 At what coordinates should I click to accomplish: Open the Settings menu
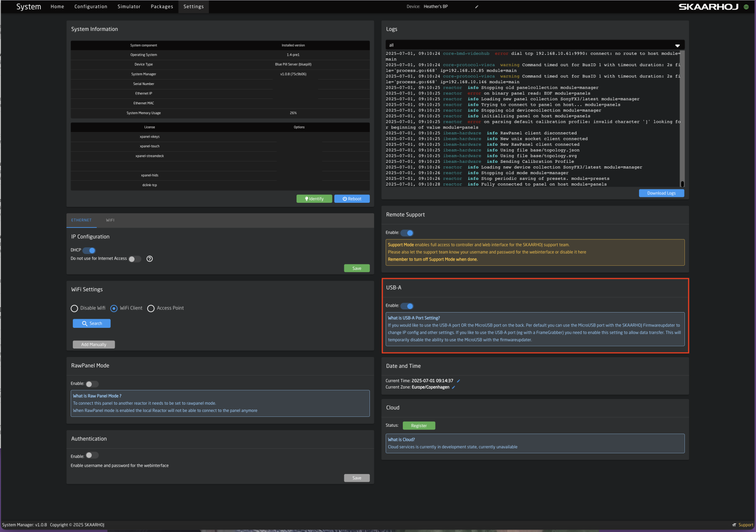(x=193, y=7)
